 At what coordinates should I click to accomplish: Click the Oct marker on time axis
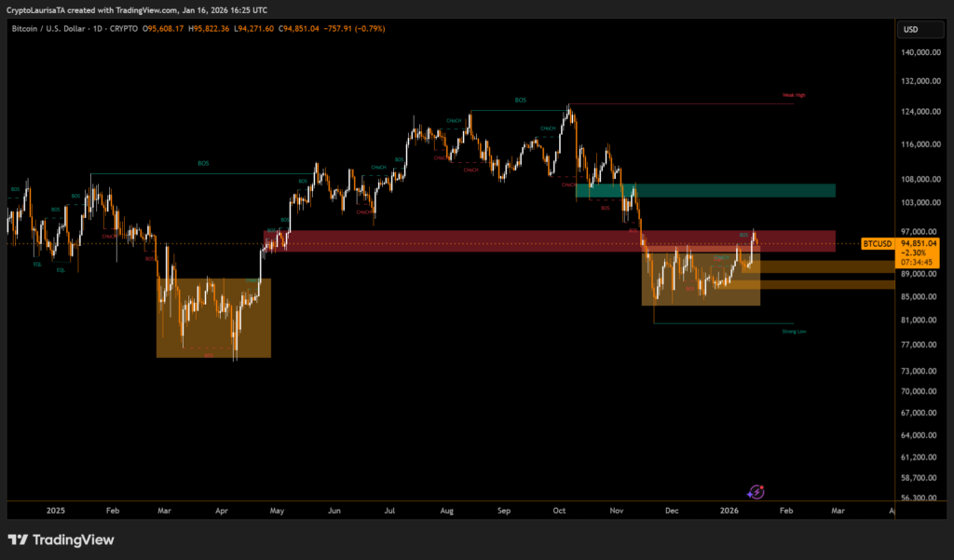coord(559,511)
